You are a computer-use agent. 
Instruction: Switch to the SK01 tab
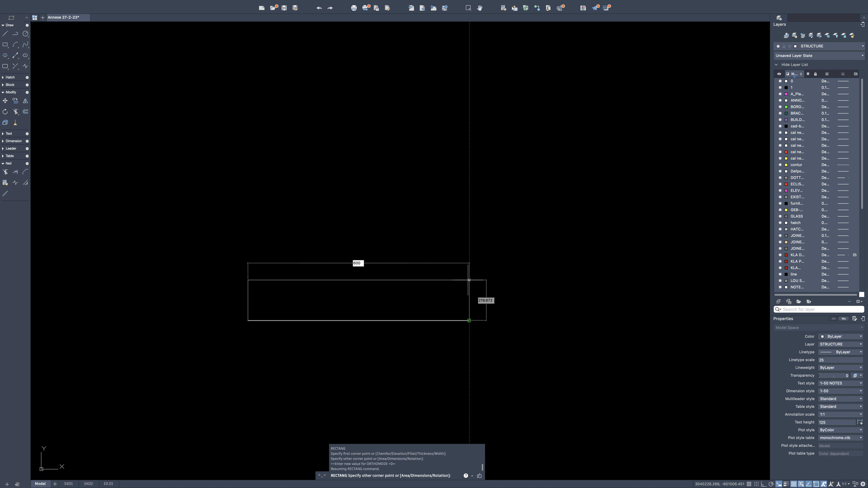click(68, 483)
